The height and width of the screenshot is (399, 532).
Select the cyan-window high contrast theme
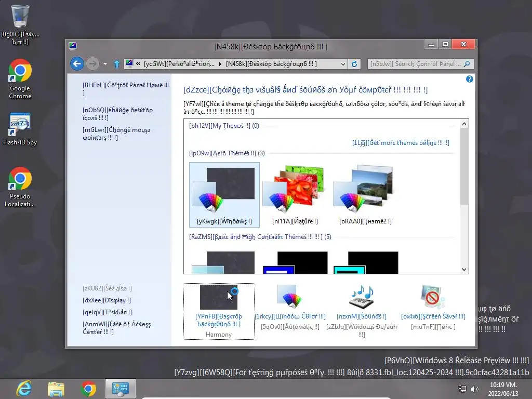click(x=365, y=262)
